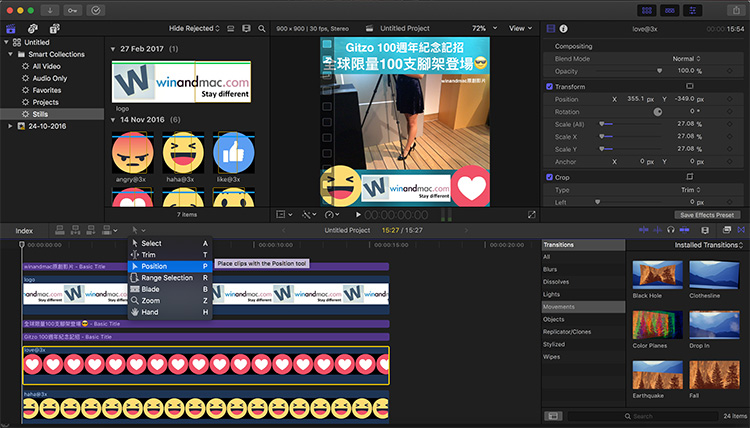Show the Photos and Audio sidebar

pos(32,28)
